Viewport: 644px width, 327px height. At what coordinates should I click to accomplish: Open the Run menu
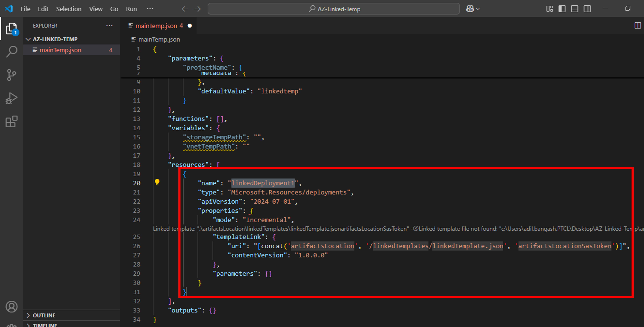(131, 9)
